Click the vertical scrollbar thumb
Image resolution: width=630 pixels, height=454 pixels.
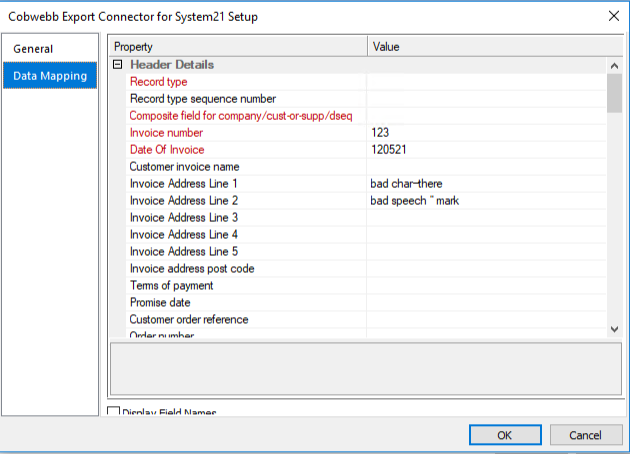click(x=615, y=93)
